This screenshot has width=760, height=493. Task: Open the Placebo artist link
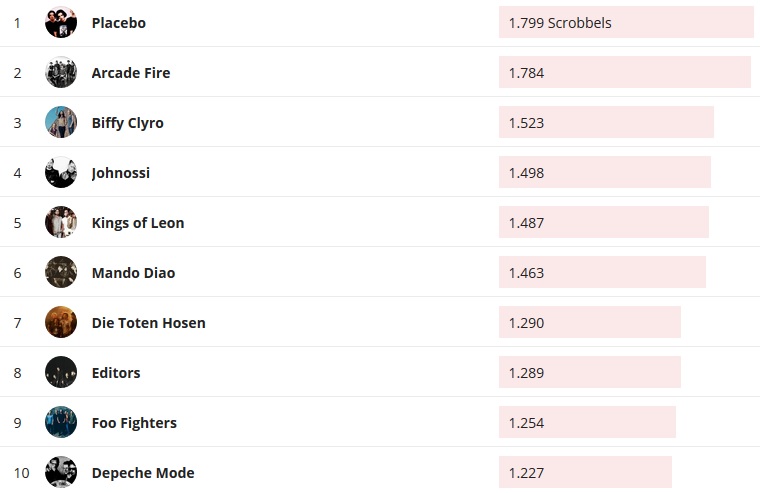[118, 22]
